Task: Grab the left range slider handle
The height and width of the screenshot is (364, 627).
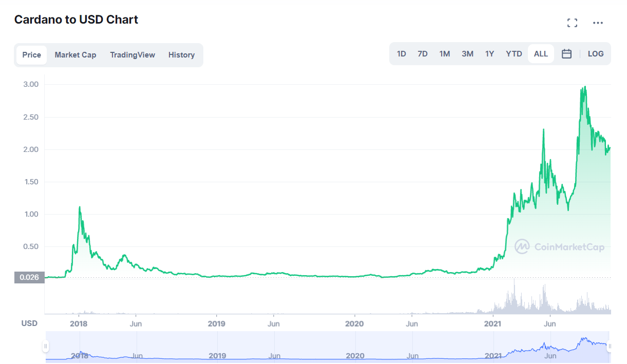Action: pos(46,347)
